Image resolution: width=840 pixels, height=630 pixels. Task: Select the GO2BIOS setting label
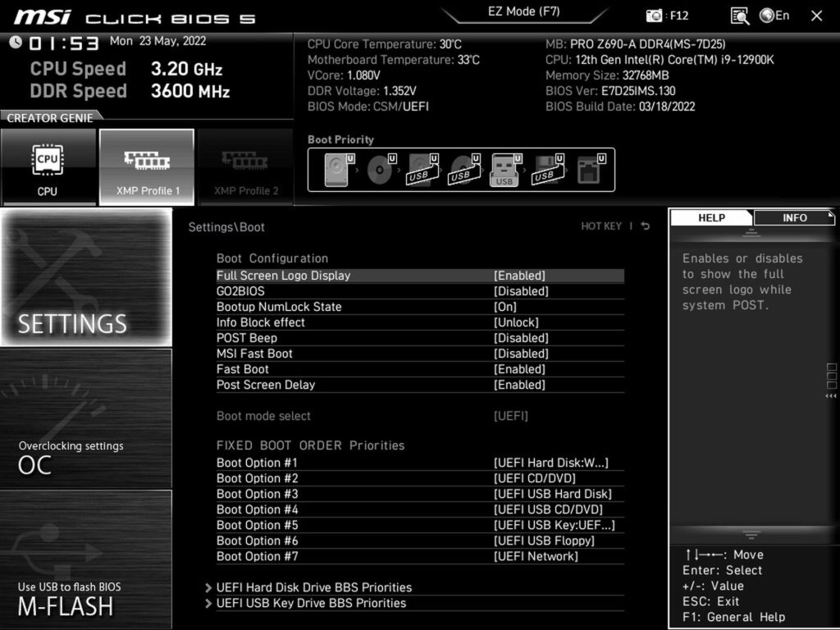[x=240, y=291]
